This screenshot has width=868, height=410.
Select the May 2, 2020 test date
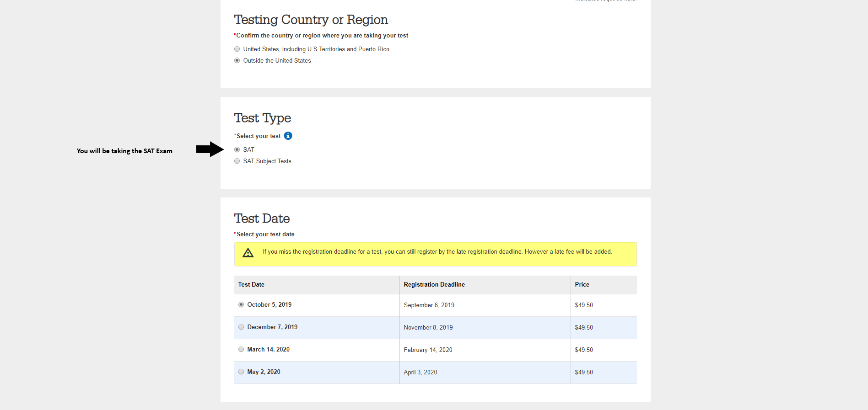[241, 372]
